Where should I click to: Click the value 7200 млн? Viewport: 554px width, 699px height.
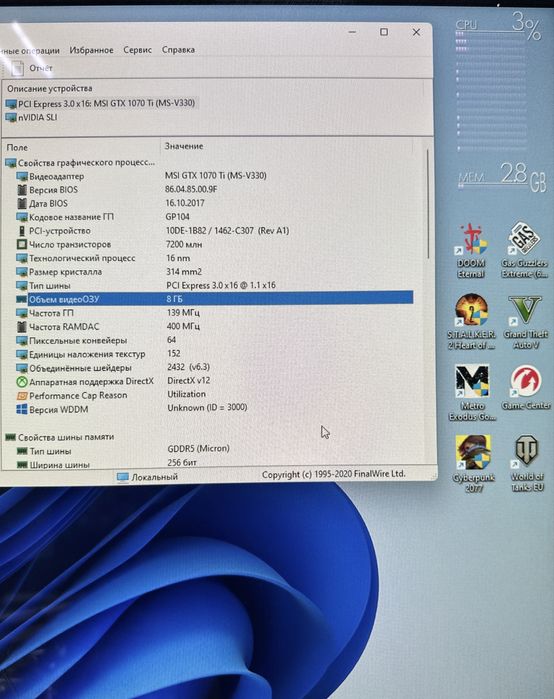point(184,244)
